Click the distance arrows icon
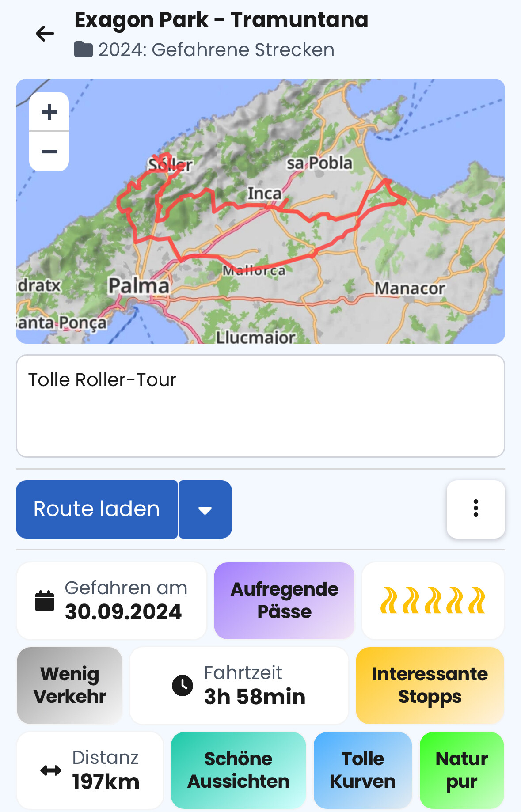This screenshot has width=521, height=812. coord(51,770)
